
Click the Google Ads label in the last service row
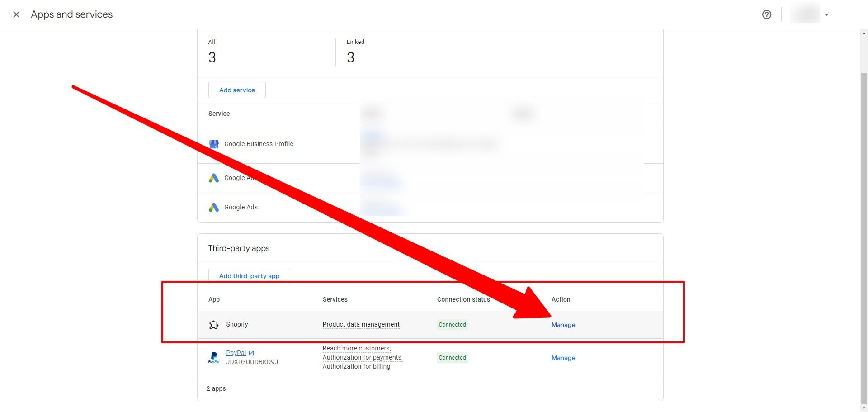click(241, 207)
